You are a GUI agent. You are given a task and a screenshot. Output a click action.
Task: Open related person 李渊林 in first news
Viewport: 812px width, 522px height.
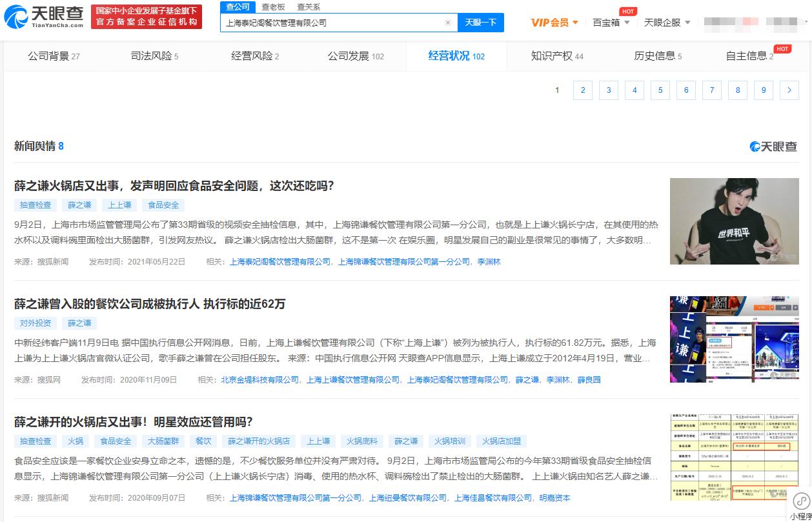489,262
